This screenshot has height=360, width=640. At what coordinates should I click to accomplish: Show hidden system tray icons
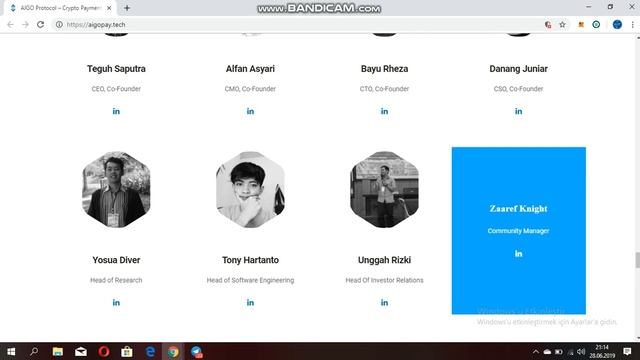pyautogui.click(x=536, y=351)
